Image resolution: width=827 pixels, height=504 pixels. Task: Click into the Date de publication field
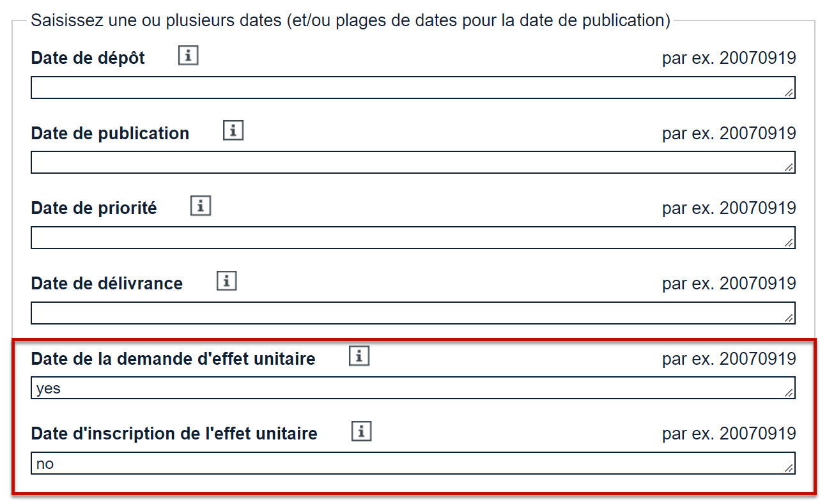click(x=409, y=162)
